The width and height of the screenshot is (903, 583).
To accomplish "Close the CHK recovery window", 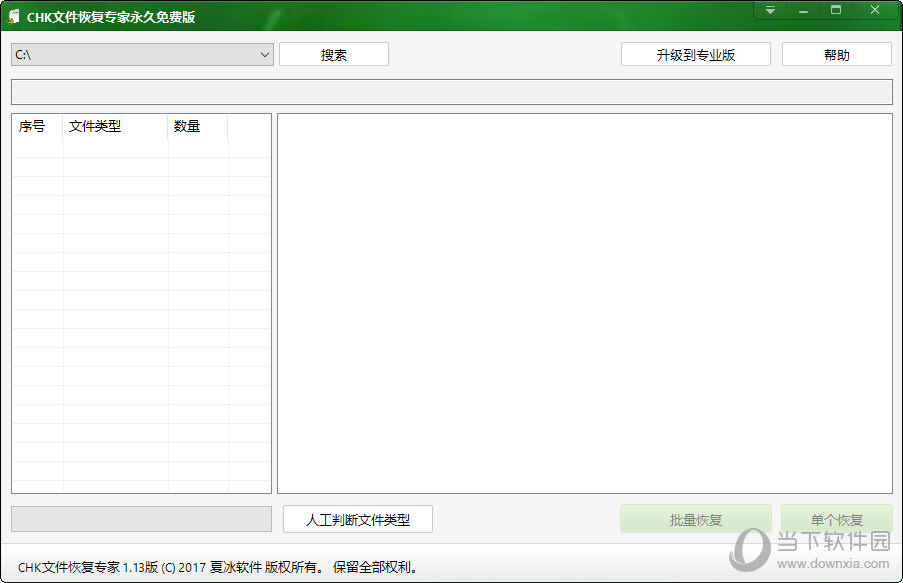I will point(875,10).
